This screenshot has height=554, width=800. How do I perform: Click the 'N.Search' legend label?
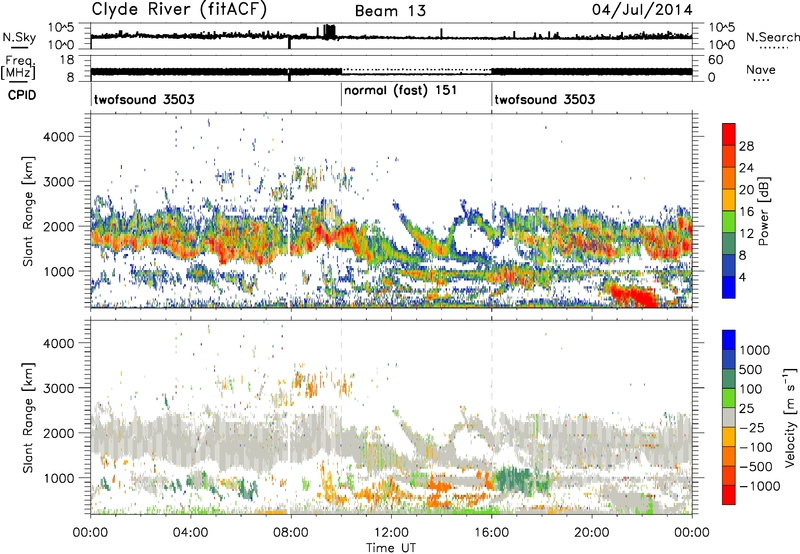point(772,37)
